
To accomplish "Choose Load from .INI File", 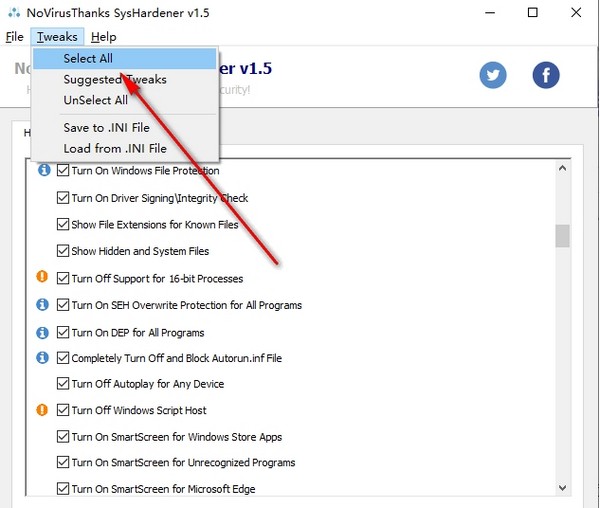I will tap(125, 148).
